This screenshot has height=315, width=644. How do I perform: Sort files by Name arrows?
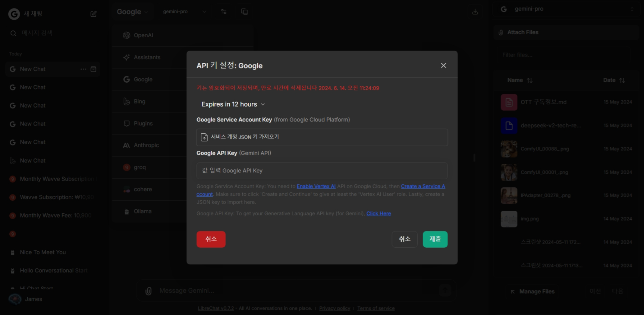(x=530, y=80)
